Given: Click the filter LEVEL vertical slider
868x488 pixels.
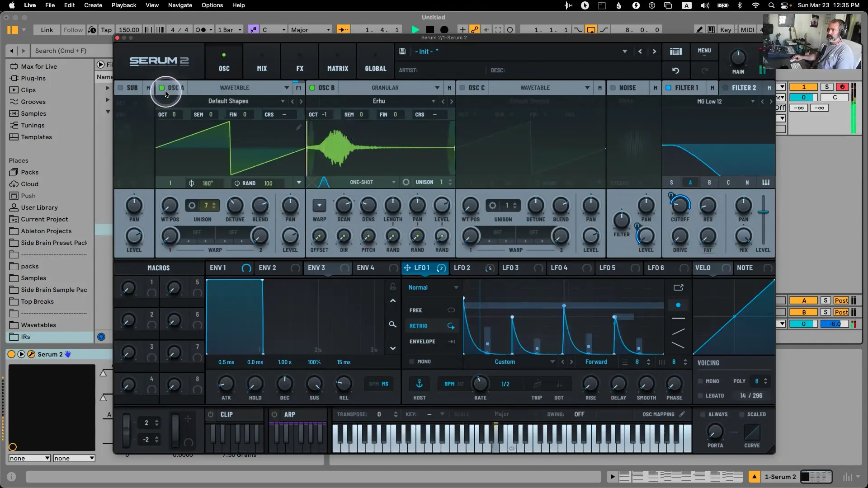Looking at the screenshot, I should tap(763, 221).
